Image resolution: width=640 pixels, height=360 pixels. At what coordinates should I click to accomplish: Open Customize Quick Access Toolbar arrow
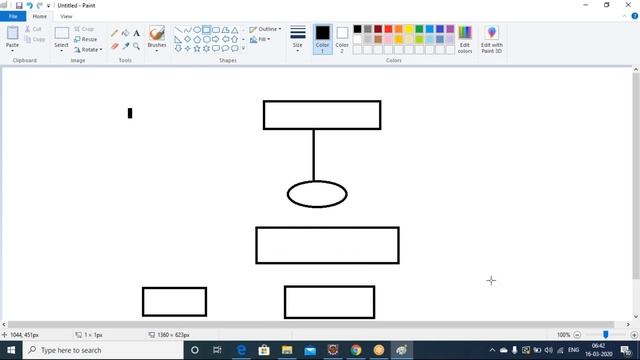pos(48,6)
